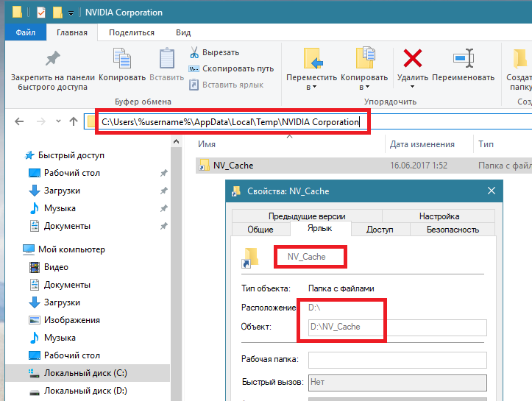Switch to the Главная ribbon tab
Image resolution: width=532 pixels, height=401 pixels.
tap(72, 32)
